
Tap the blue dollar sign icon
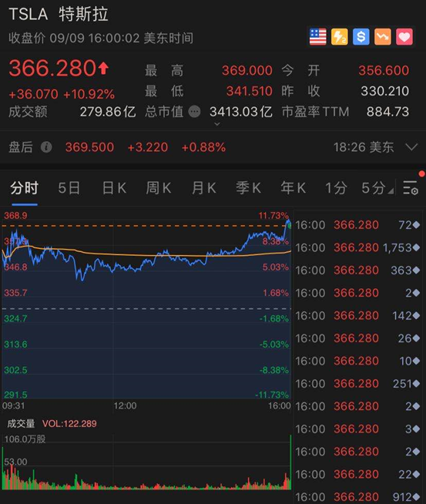click(x=361, y=37)
